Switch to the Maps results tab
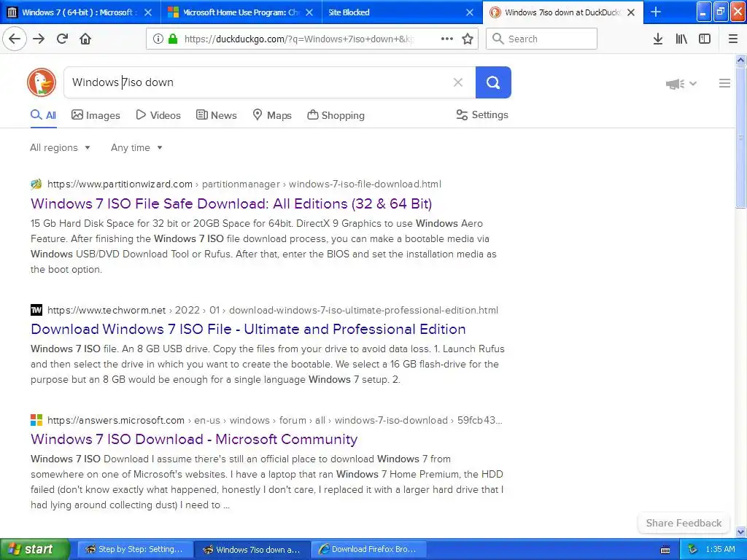Viewport: 747px width, 560px height. (272, 115)
